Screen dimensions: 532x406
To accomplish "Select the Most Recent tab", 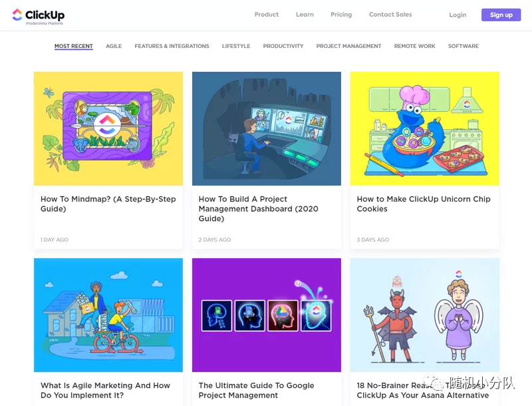I will [x=74, y=47].
